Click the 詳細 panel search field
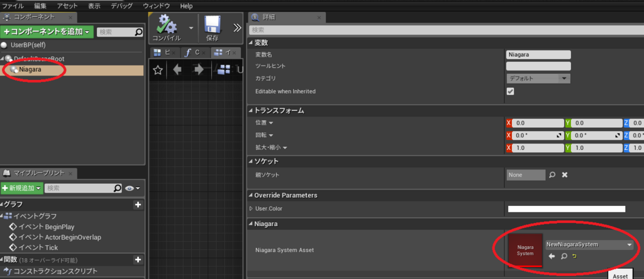Viewport: 644px width, 279px height. click(x=447, y=30)
